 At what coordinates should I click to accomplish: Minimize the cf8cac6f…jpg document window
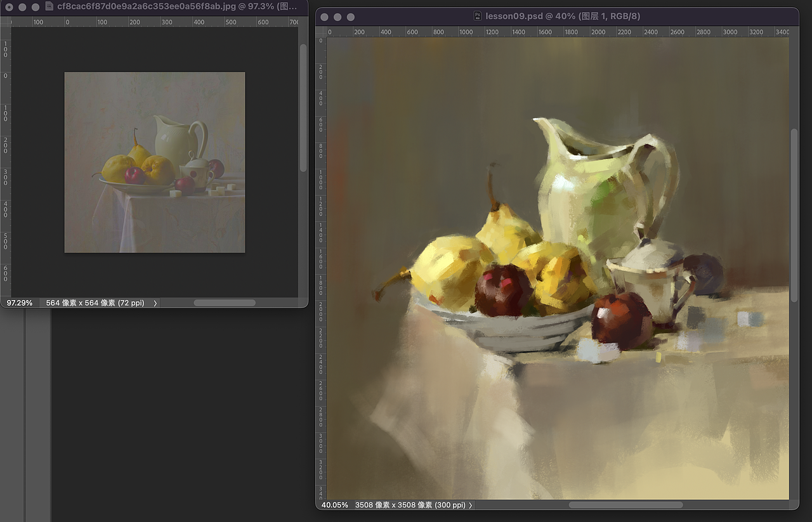pyautogui.click(x=22, y=7)
